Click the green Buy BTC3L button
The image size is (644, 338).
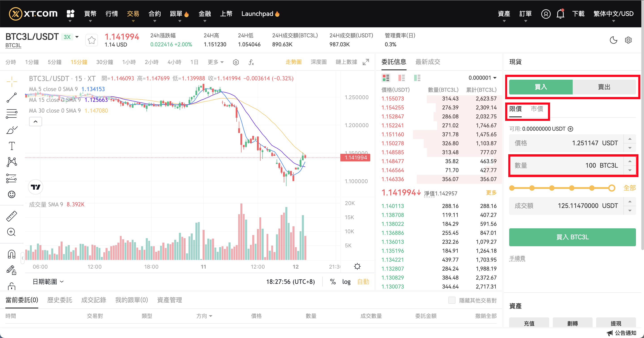click(572, 237)
